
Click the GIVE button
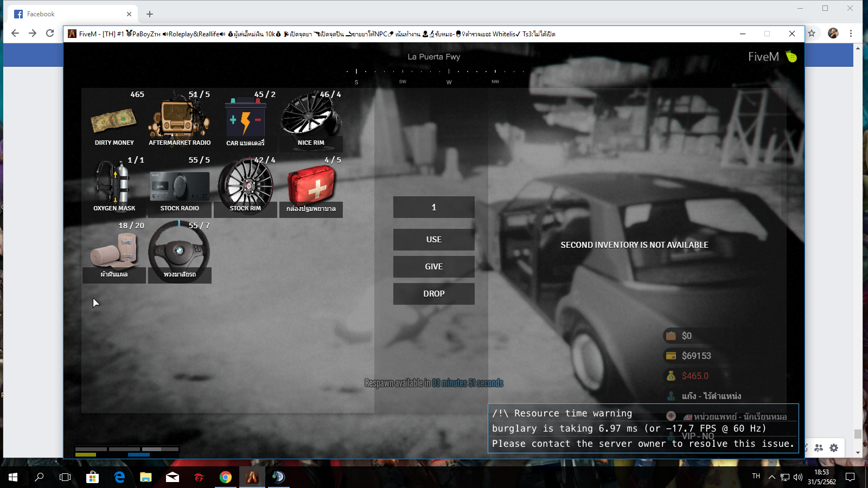433,266
